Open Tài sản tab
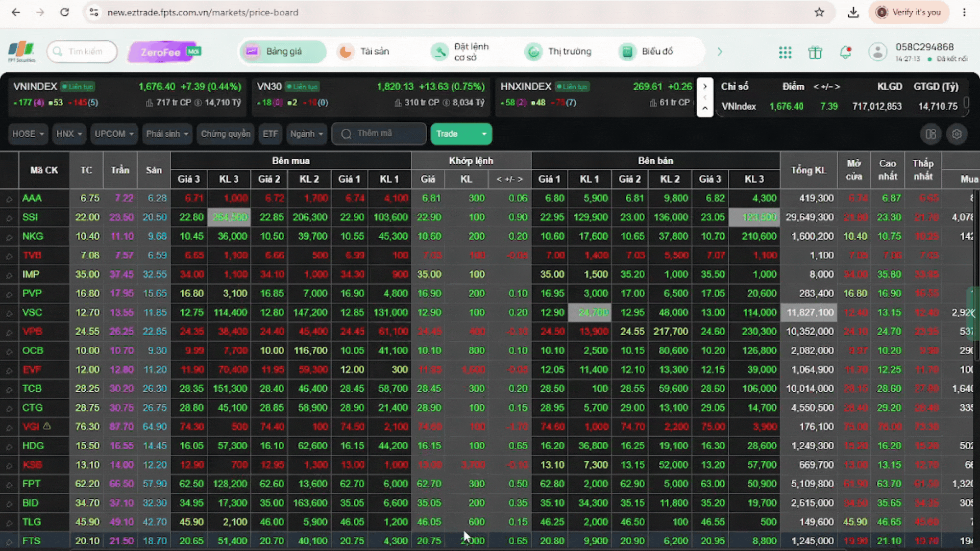 [x=363, y=52]
